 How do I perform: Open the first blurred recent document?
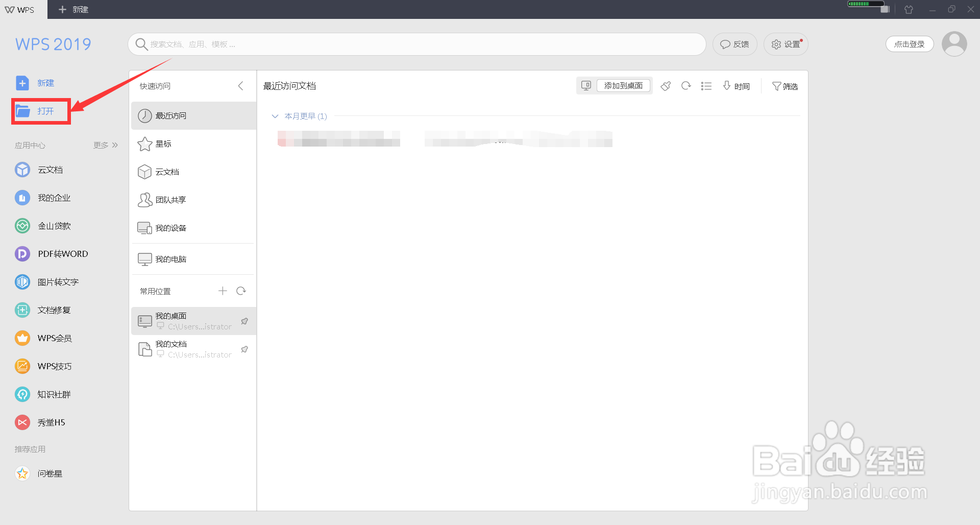click(339, 138)
